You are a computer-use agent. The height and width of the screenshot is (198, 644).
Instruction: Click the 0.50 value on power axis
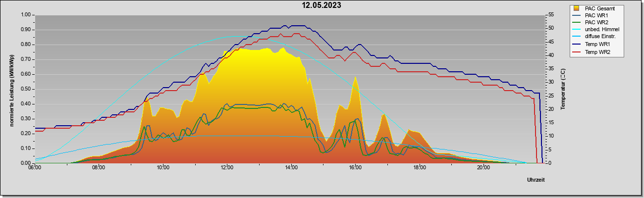(x=25, y=89)
